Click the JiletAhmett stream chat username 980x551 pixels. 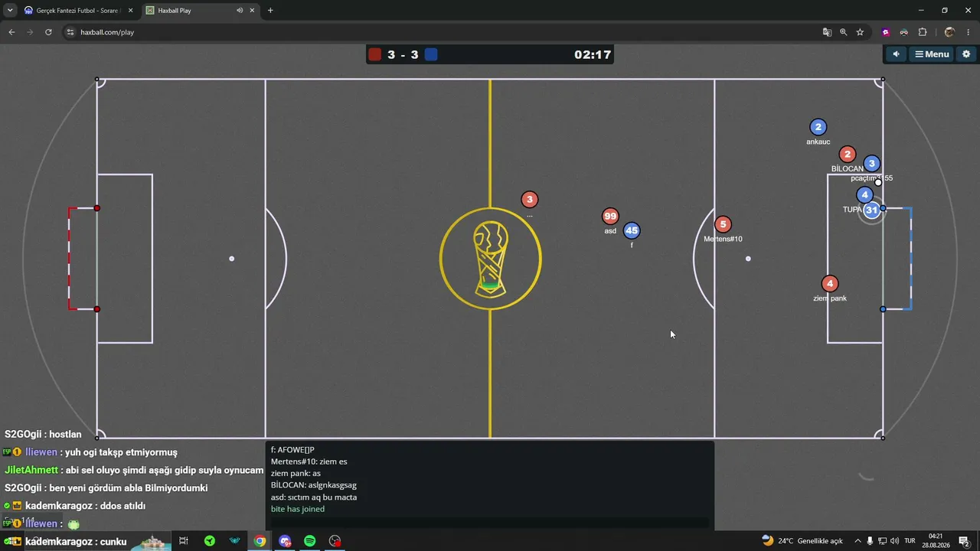pyautogui.click(x=31, y=470)
